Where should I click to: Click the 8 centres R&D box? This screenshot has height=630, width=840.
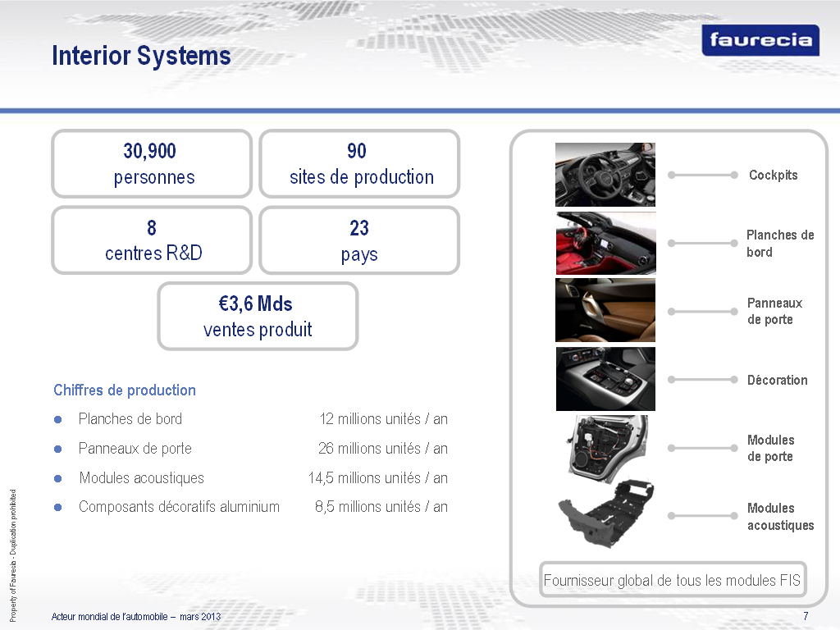(152, 240)
